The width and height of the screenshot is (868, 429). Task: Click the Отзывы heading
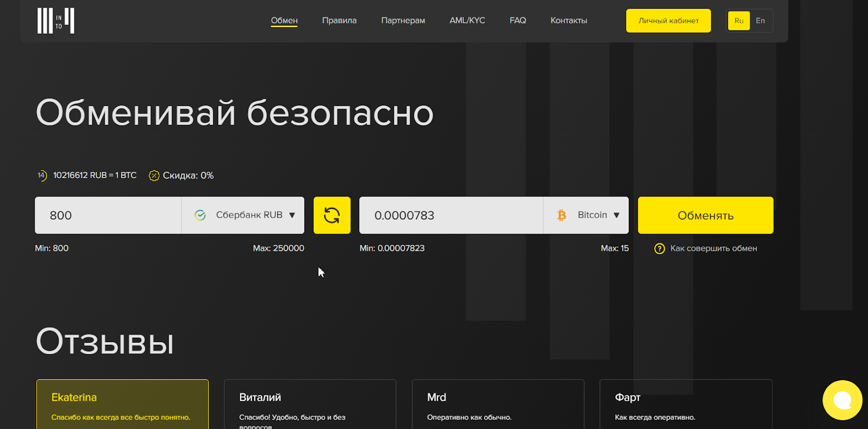pyautogui.click(x=105, y=342)
